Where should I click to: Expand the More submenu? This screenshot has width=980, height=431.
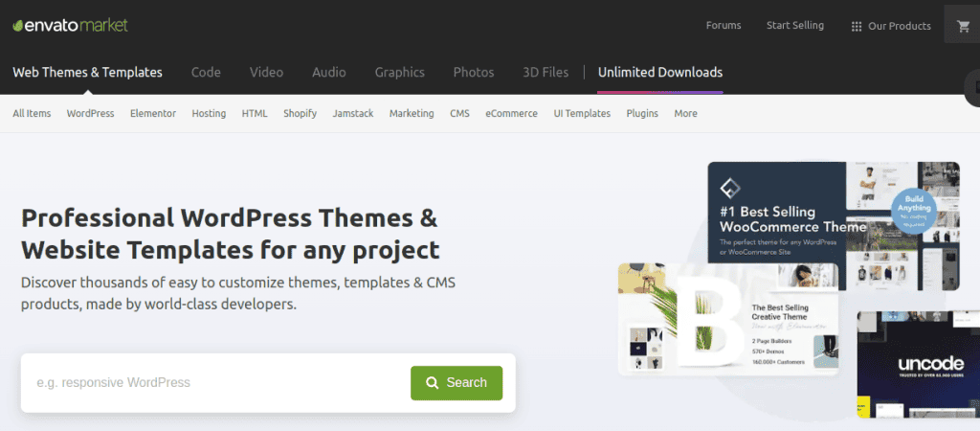point(685,113)
